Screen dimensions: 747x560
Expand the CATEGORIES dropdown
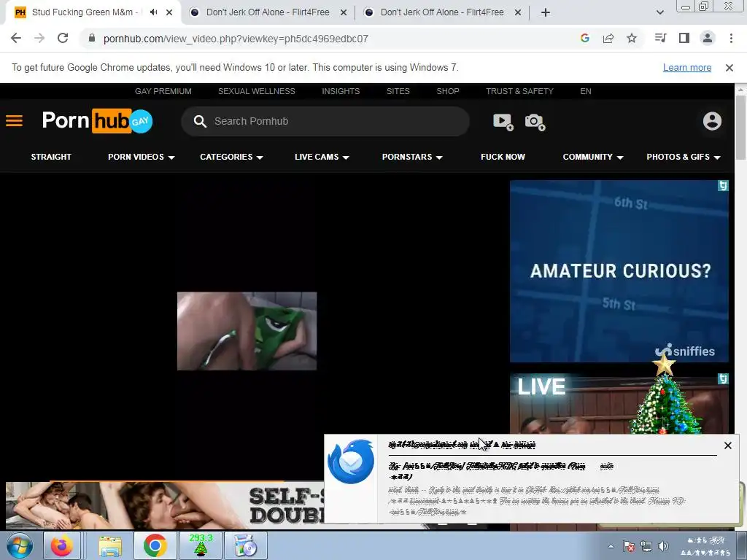point(231,157)
